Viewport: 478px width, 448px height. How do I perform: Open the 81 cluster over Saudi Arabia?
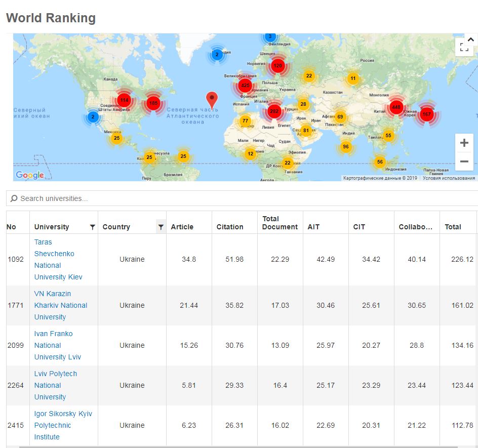306,131
